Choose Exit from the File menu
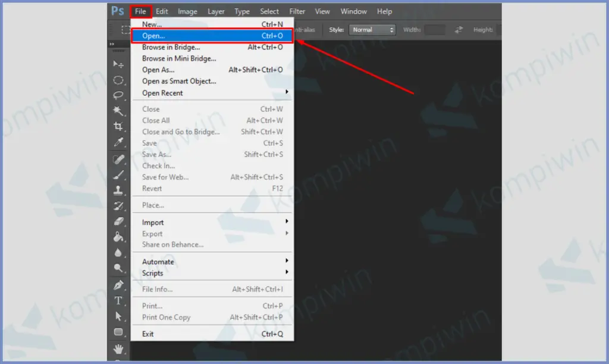This screenshot has height=364, width=609. click(x=212, y=334)
